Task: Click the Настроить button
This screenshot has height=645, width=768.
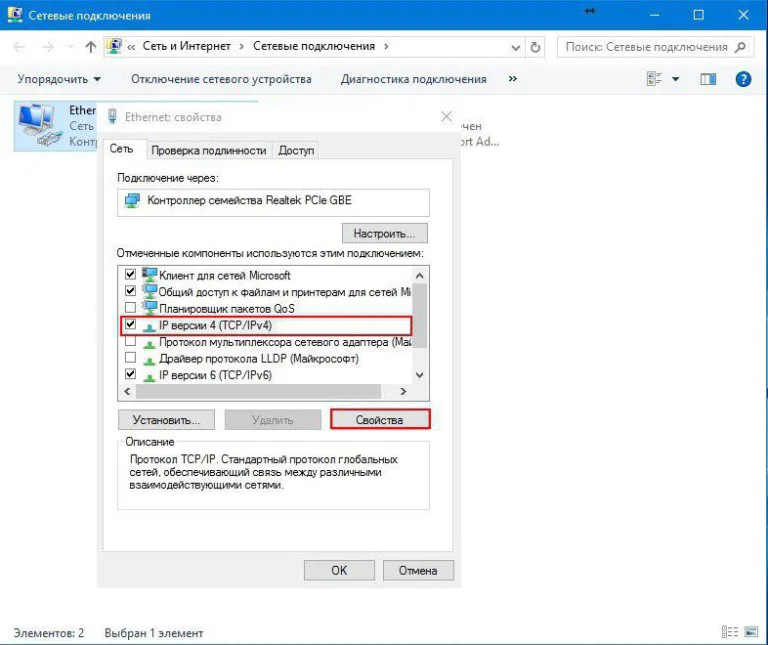Action: pyautogui.click(x=384, y=234)
